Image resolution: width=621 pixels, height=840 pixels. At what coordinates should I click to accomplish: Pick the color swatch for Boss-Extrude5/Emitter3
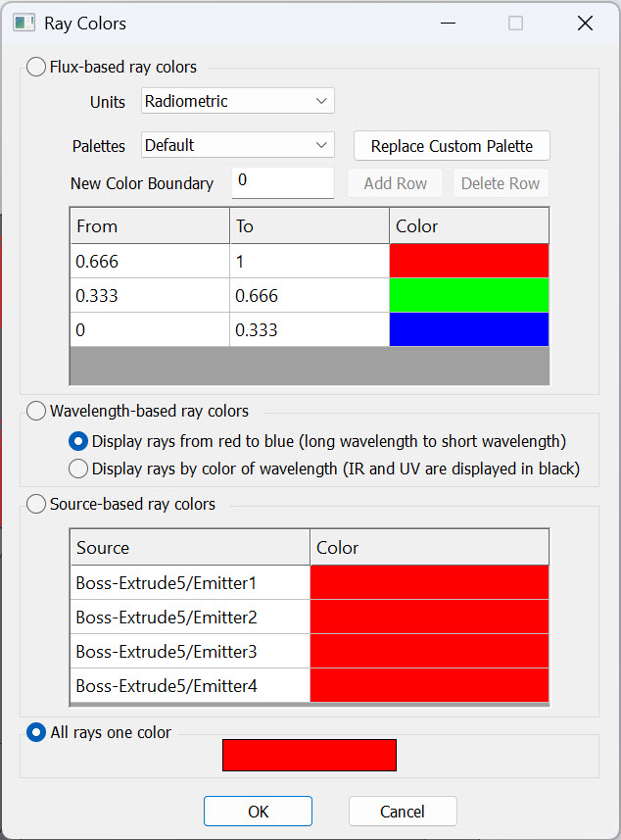pyautogui.click(x=429, y=651)
